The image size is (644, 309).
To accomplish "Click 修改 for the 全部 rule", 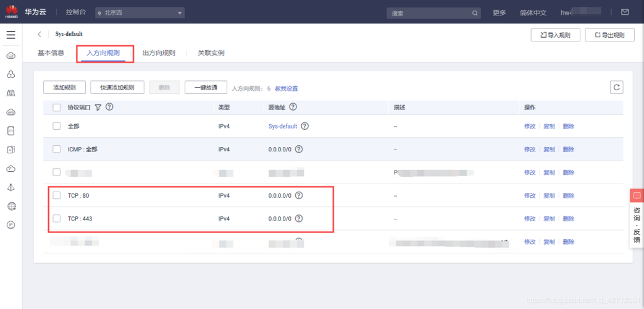I will pyautogui.click(x=530, y=127).
